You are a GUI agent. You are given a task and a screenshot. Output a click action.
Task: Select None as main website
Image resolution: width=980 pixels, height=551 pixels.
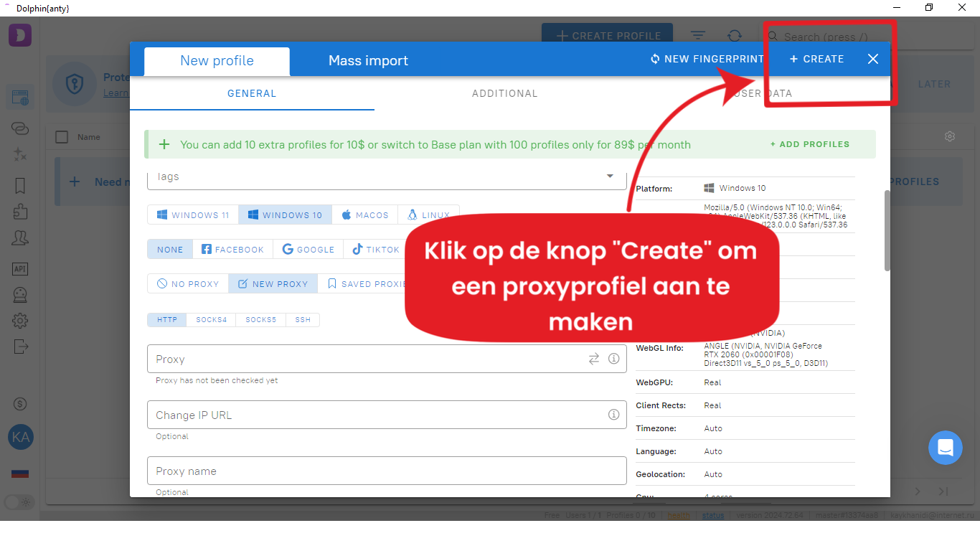(170, 249)
